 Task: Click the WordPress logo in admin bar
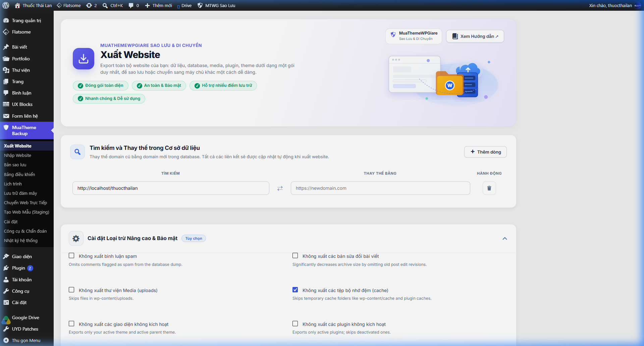tap(6, 5)
